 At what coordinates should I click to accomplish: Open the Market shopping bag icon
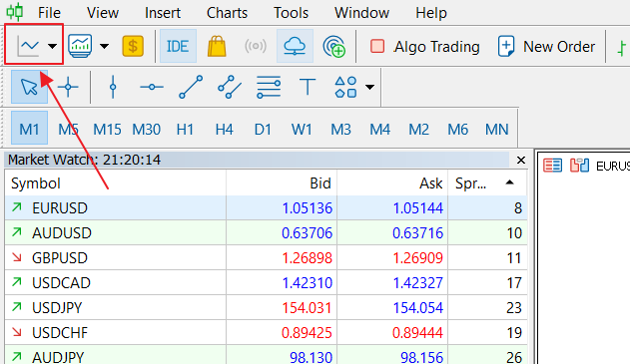tap(217, 46)
